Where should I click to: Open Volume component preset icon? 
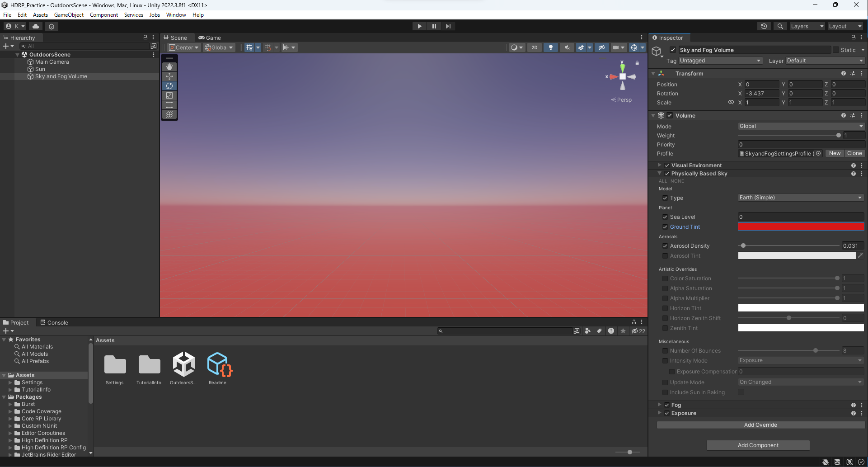(853, 115)
